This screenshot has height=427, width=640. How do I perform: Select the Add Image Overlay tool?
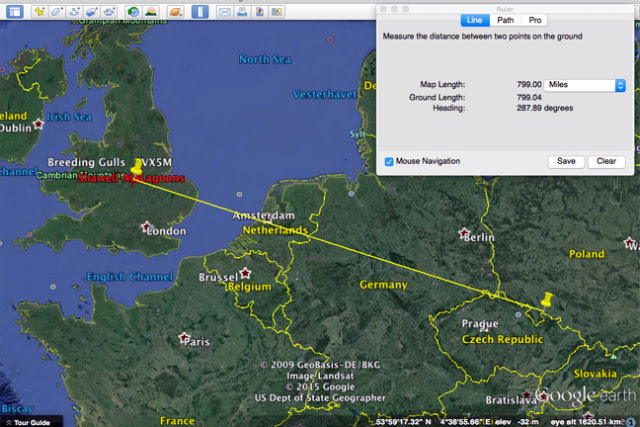(91, 12)
